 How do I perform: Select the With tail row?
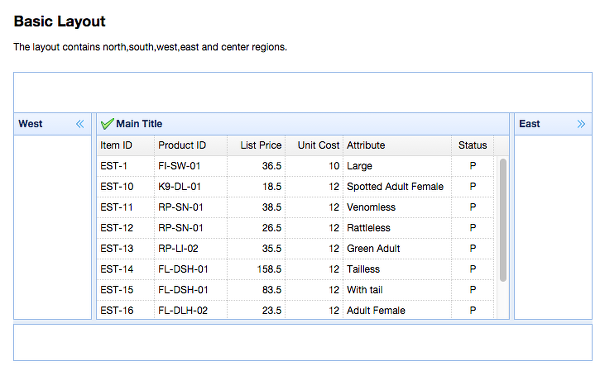[295, 290]
